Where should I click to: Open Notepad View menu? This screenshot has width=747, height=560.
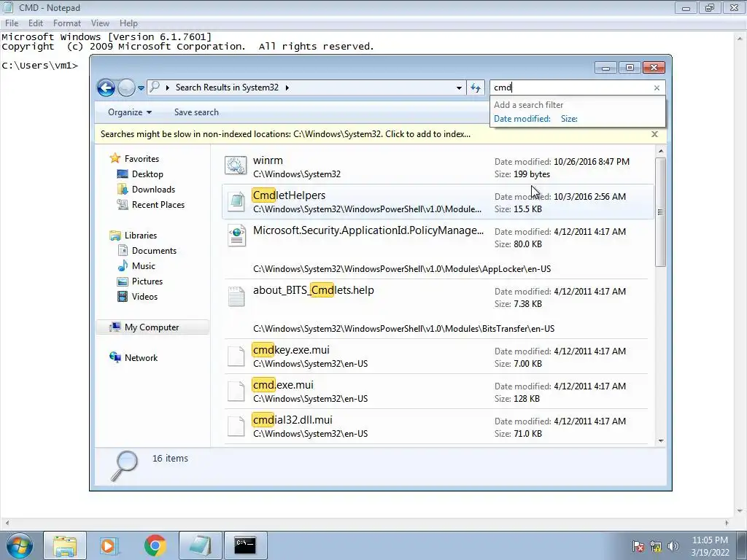pyautogui.click(x=100, y=23)
